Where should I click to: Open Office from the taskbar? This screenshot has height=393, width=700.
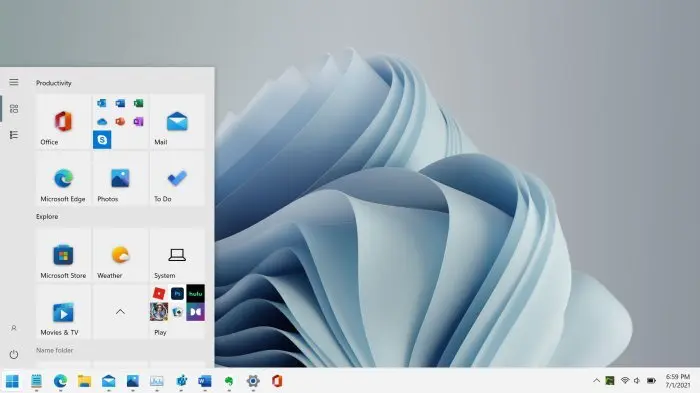(x=277, y=381)
